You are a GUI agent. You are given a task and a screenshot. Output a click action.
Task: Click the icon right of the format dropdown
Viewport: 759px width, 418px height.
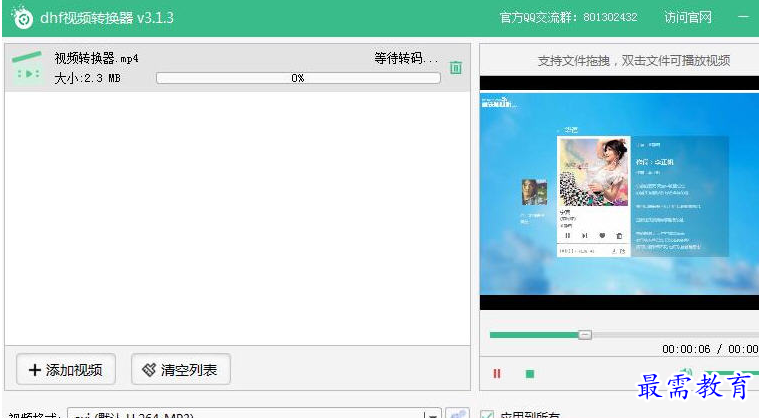(x=458, y=414)
